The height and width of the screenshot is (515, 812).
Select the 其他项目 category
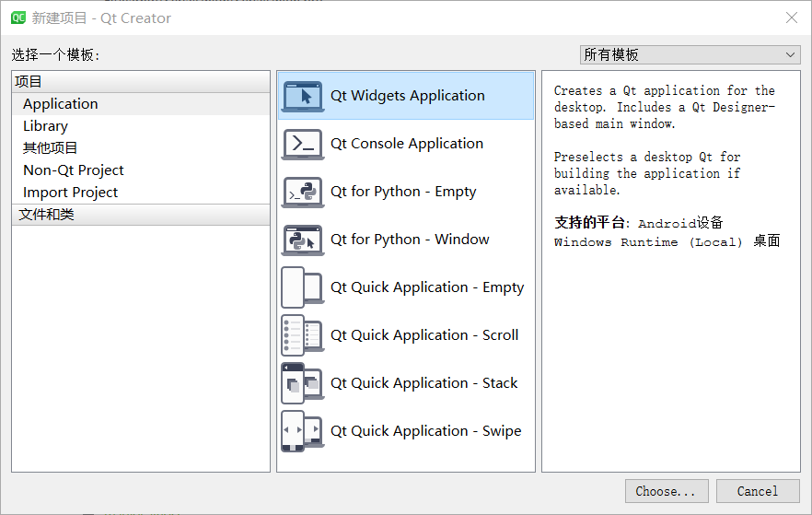point(51,148)
